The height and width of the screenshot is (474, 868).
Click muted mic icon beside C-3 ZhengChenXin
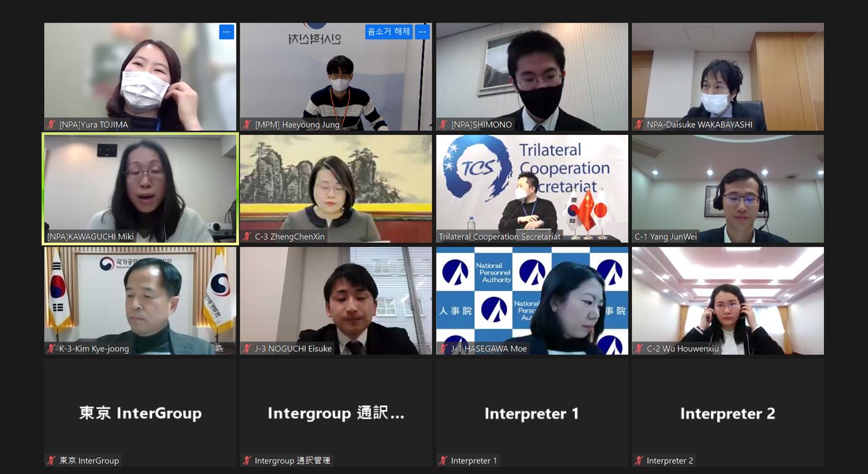[x=248, y=237]
